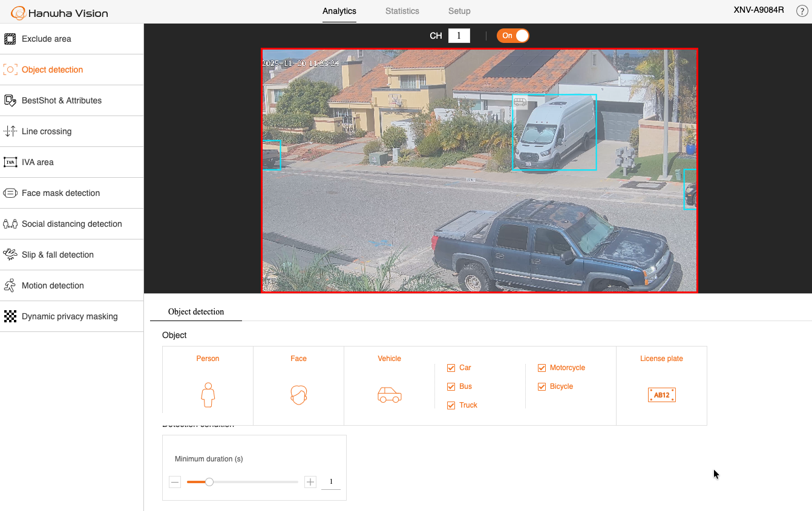
Task: Open IVA area menu item
Action: click(71, 162)
